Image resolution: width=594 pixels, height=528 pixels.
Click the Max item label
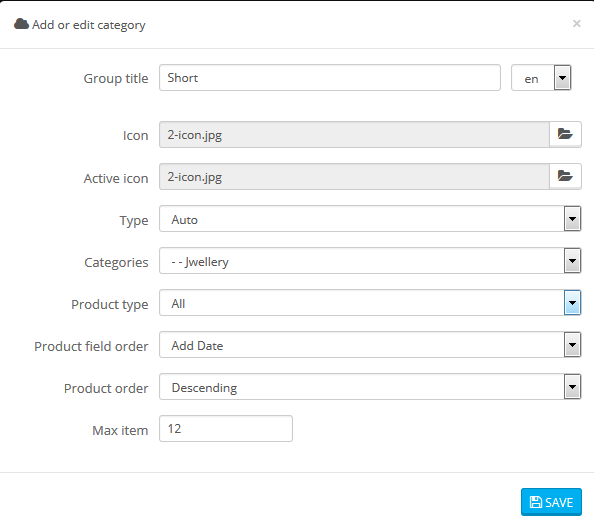click(120, 430)
